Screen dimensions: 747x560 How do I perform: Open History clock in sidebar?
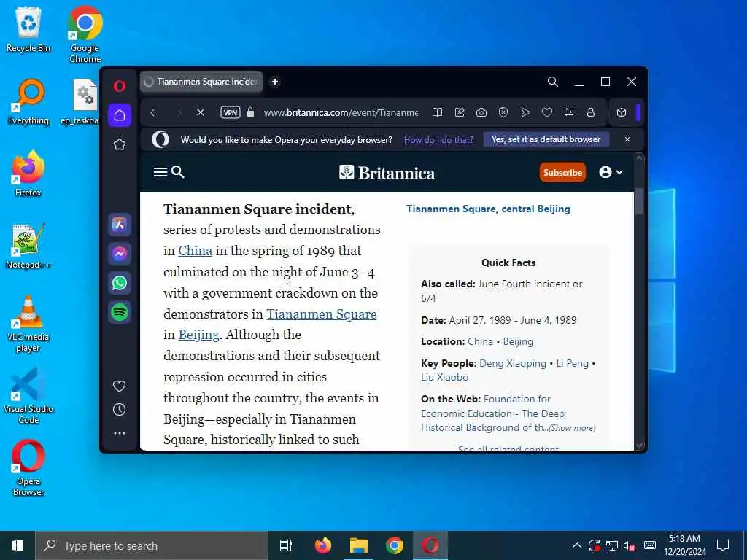coord(119,410)
